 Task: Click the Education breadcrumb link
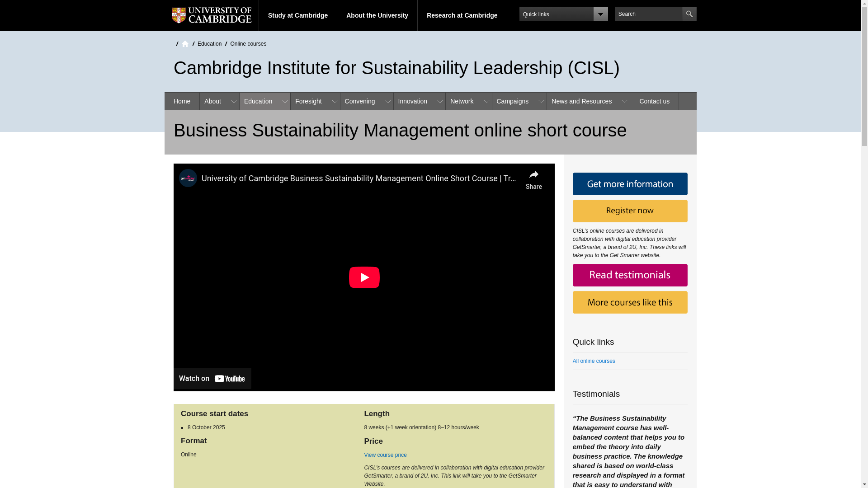pos(209,44)
